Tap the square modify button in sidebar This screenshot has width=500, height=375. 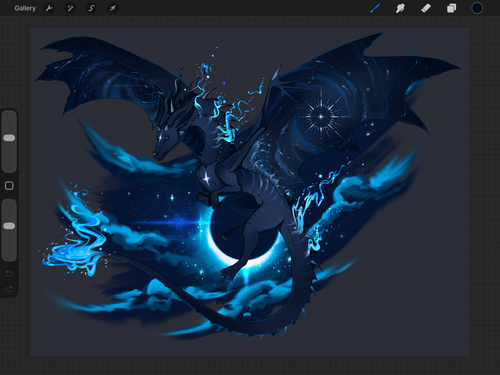[9, 186]
